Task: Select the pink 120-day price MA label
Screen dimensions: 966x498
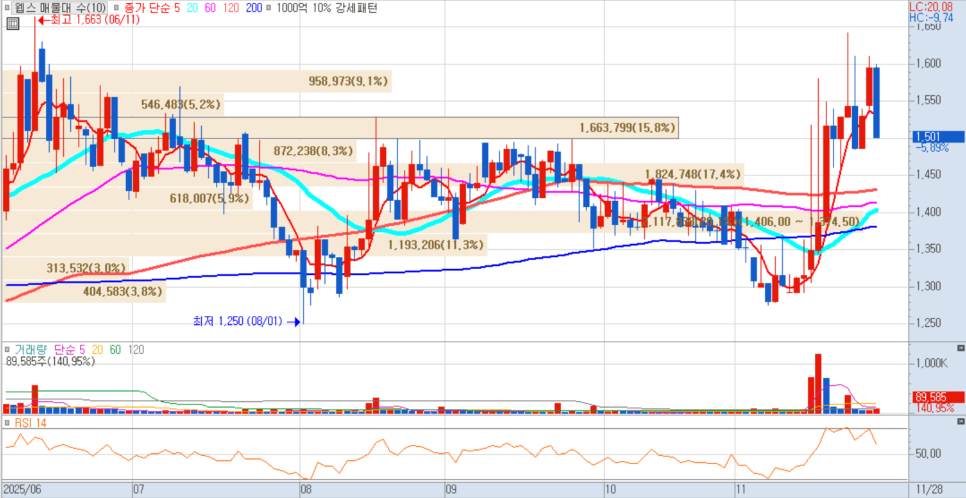Action: click(x=232, y=8)
